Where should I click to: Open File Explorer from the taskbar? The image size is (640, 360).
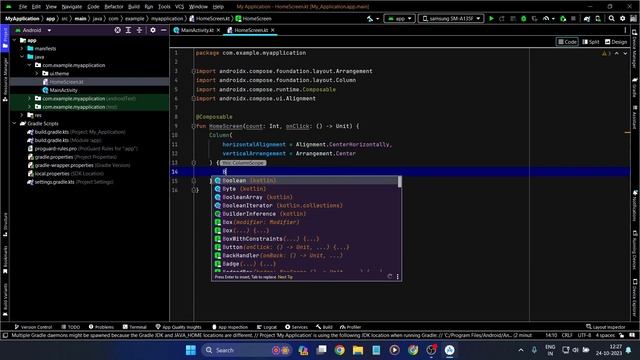[x=358, y=350]
